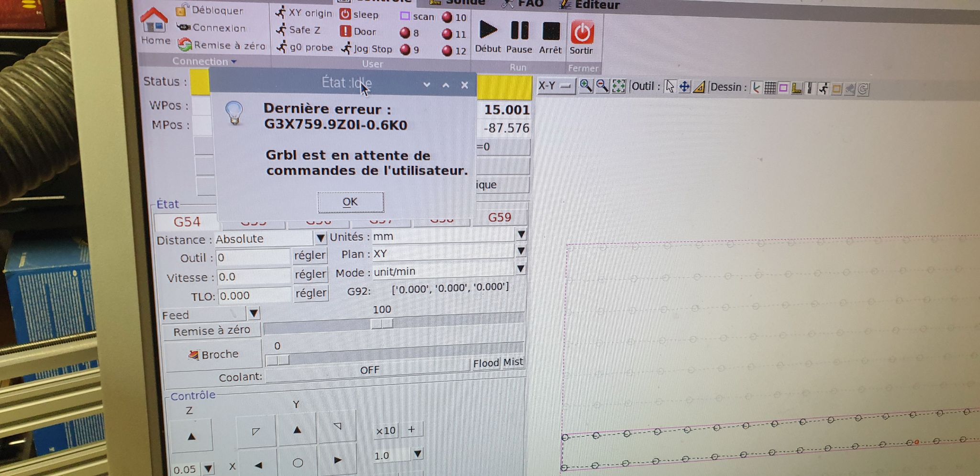Toggle axes display in canvas
Screen dimensions: 980x476
(757, 88)
